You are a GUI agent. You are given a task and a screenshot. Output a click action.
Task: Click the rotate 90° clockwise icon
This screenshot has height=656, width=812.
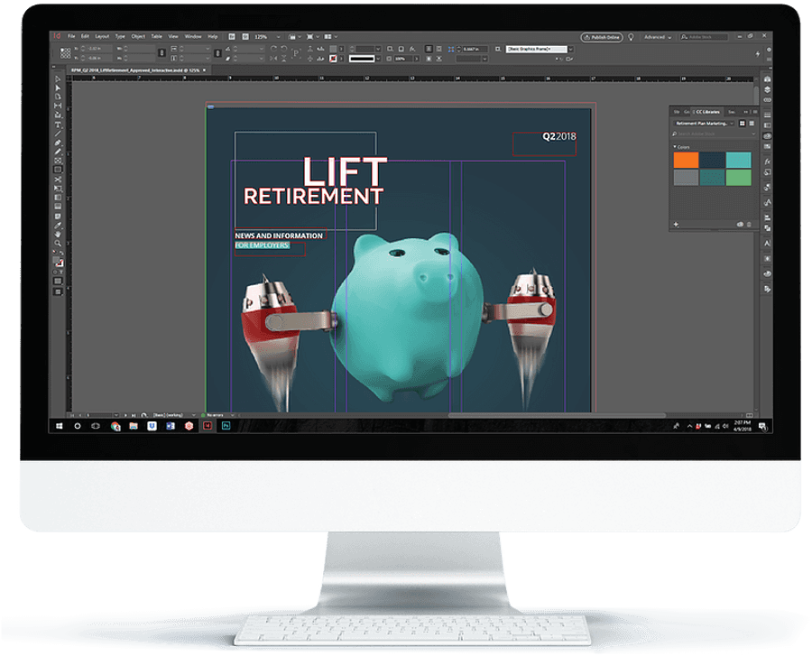tap(273, 49)
